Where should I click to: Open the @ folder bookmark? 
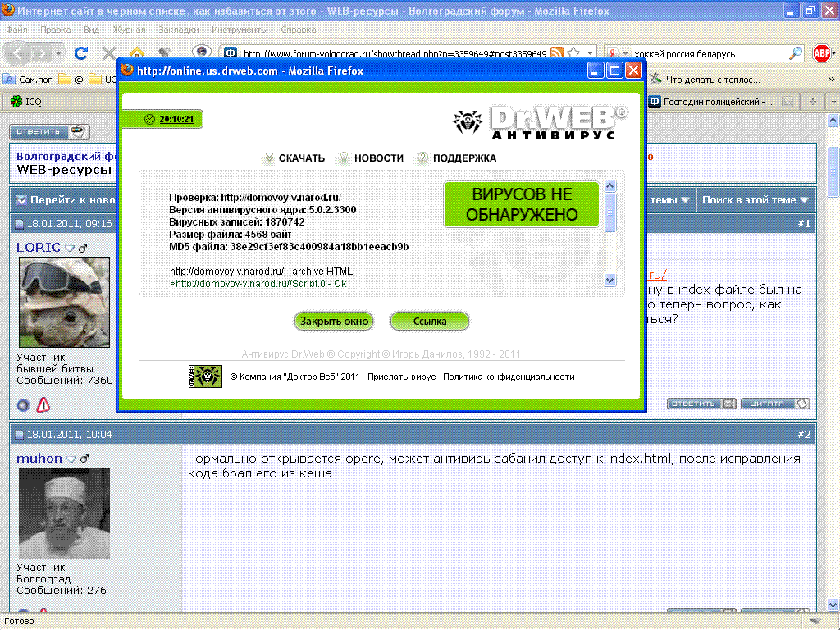pyautogui.click(x=71, y=80)
